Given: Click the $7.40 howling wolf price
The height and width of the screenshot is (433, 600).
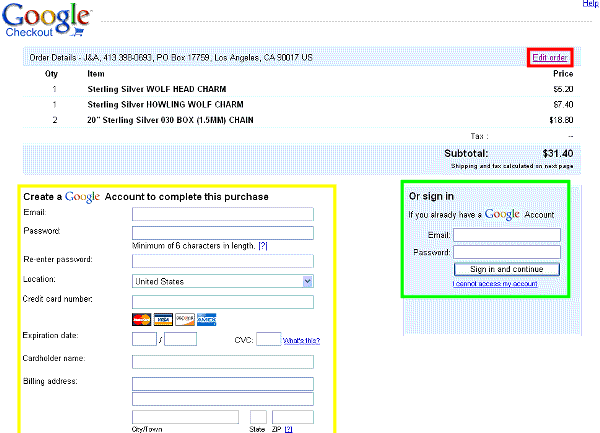Looking at the screenshot, I should (563, 104).
